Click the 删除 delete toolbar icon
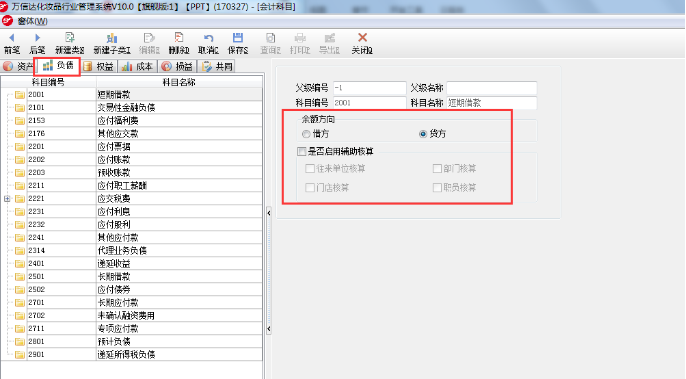 point(179,38)
